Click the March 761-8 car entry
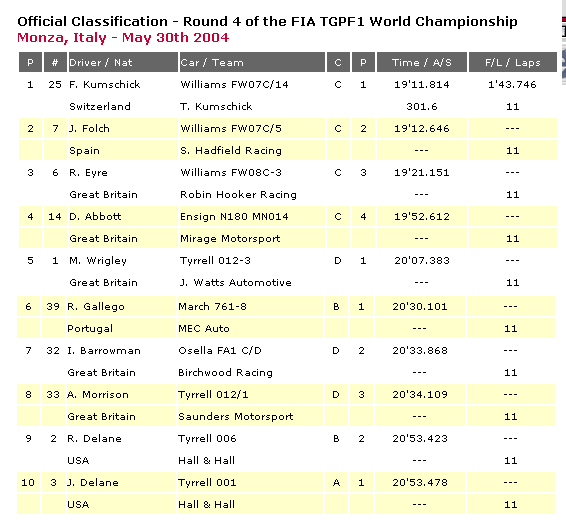 pos(212,307)
